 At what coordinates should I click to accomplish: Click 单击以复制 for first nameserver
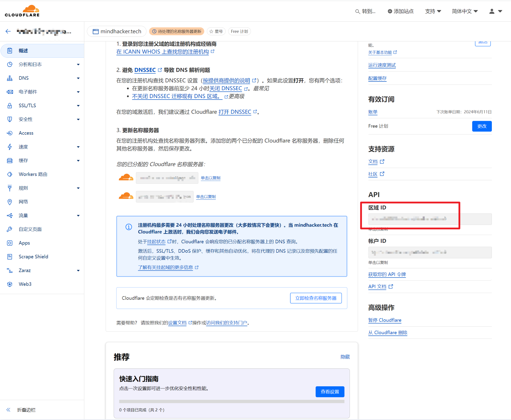pos(210,178)
